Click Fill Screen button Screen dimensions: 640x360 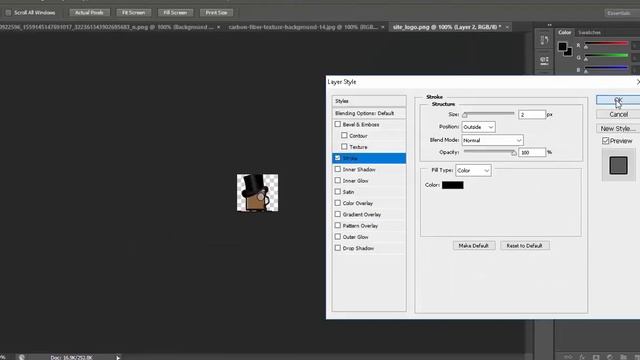[x=175, y=13]
